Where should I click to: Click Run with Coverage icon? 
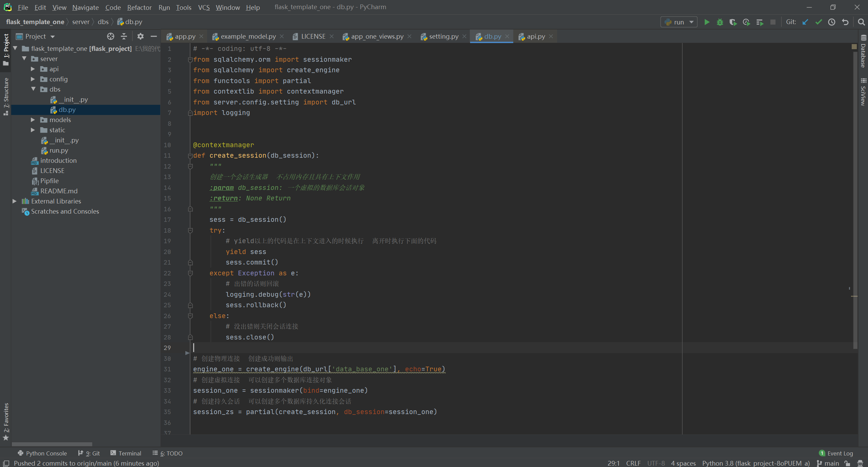pos(733,22)
